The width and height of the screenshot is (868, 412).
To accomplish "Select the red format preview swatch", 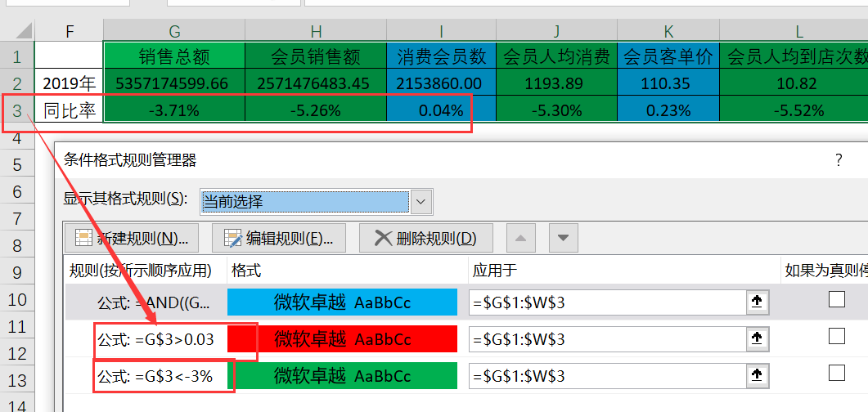I will (x=342, y=339).
